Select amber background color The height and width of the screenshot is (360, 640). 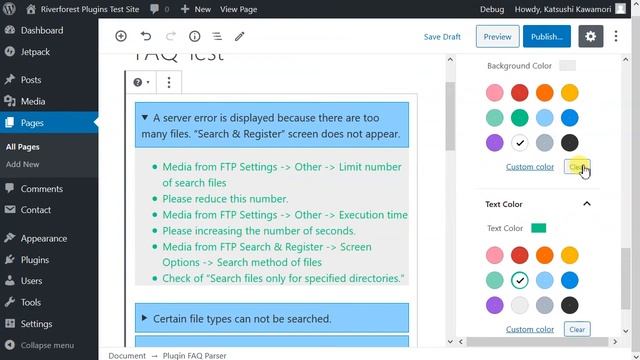coord(569,93)
